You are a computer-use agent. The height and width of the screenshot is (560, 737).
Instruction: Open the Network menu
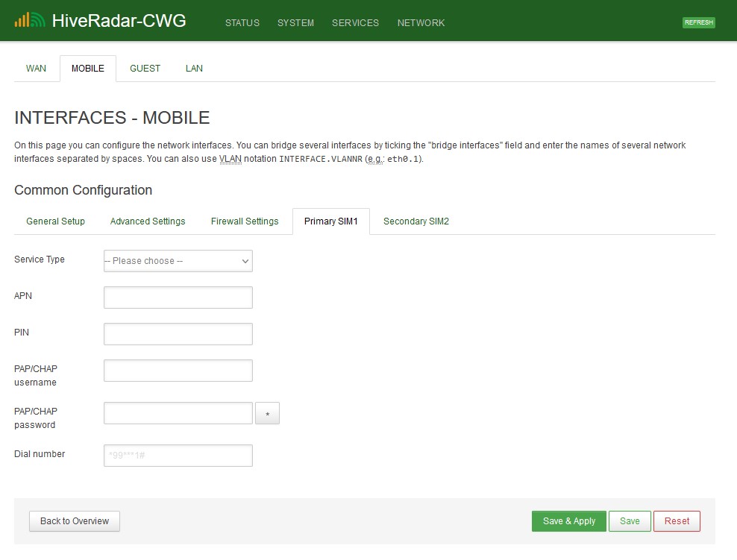coord(421,23)
